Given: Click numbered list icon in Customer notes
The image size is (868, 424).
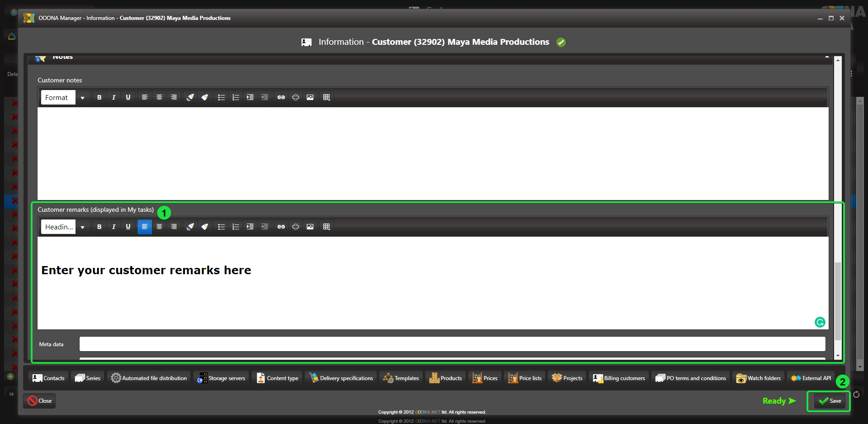Looking at the screenshot, I should pyautogui.click(x=236, y=97).
